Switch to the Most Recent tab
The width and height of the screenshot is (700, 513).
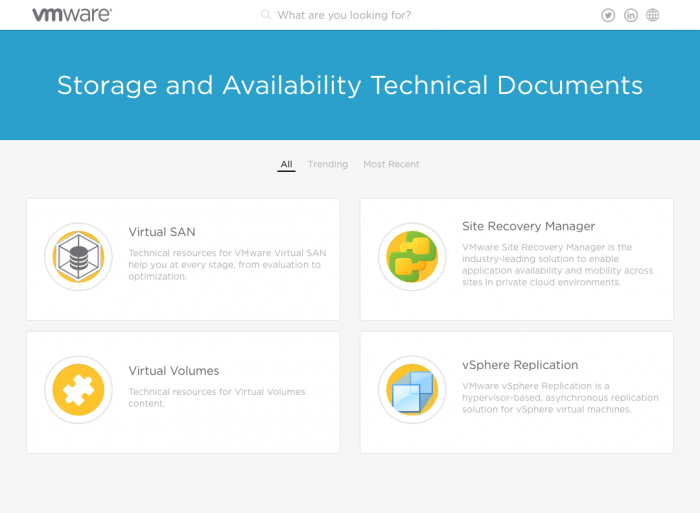coord(392,164)
